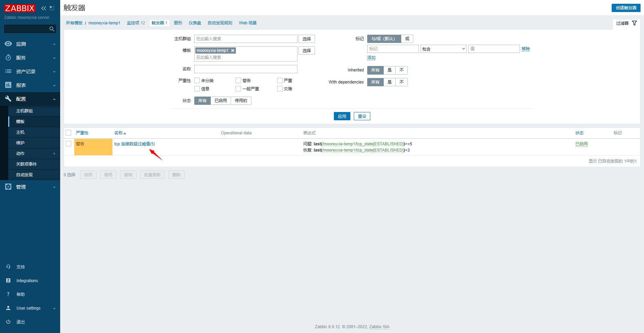This screenshot has height=333, width=644.
Task: Click the 应用 filter button
Action: click(342, 116)
